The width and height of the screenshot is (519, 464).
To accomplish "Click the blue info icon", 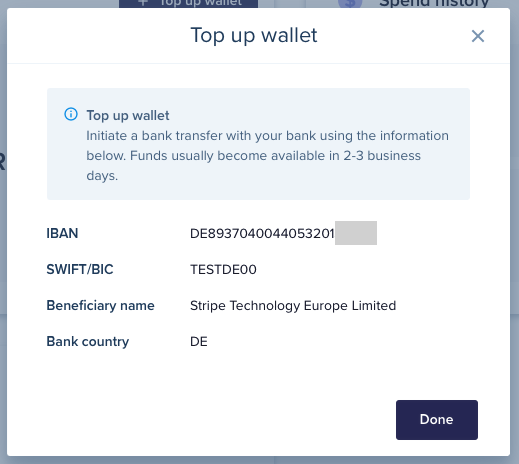I will [71, 114].
